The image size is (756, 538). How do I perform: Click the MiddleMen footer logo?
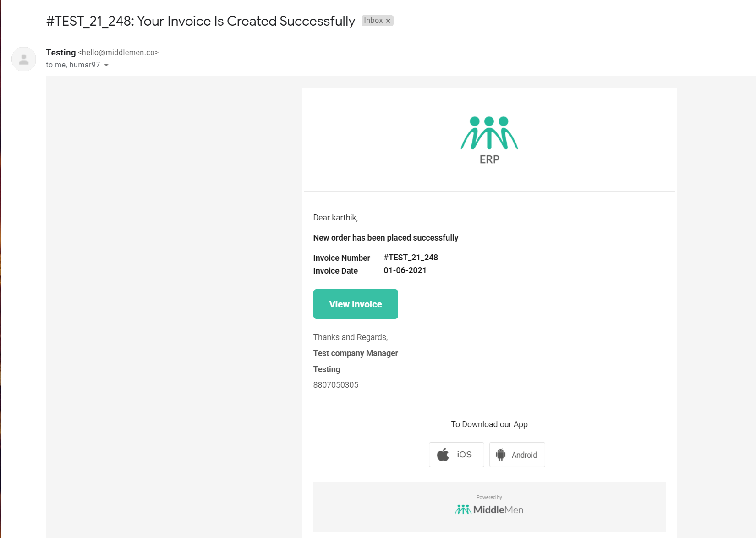(x=489, y=510)
